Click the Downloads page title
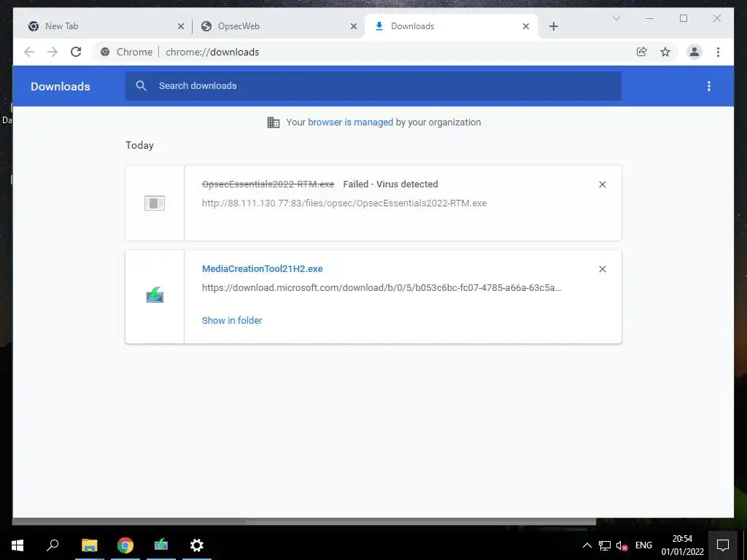Screen dimensions: 747x560 tap(60, 87)
